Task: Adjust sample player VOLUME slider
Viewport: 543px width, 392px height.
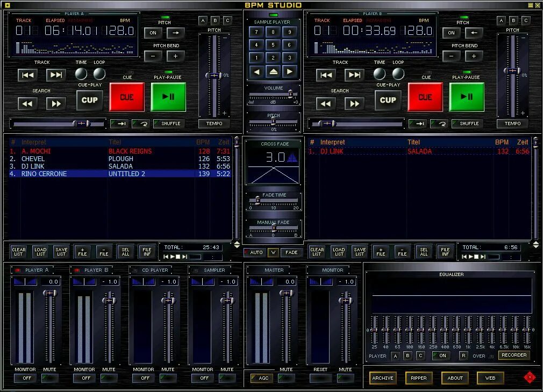Action: tap(290, 93)
